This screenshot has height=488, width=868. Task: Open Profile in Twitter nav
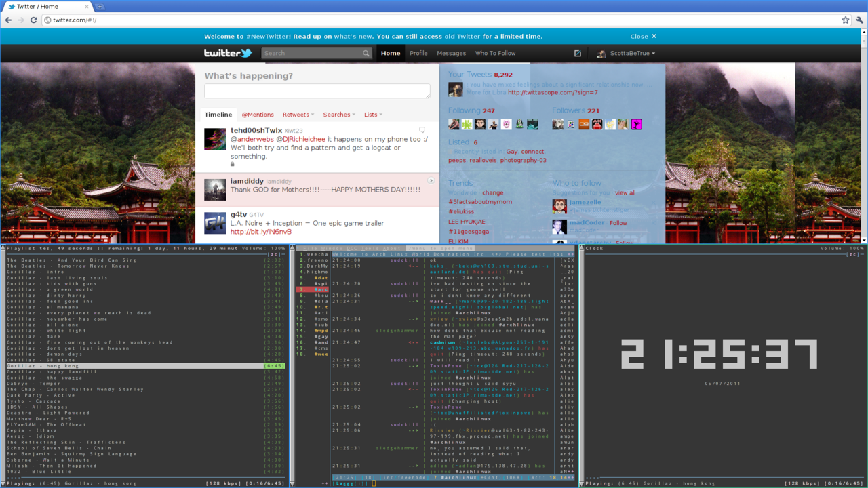[418, 53]
